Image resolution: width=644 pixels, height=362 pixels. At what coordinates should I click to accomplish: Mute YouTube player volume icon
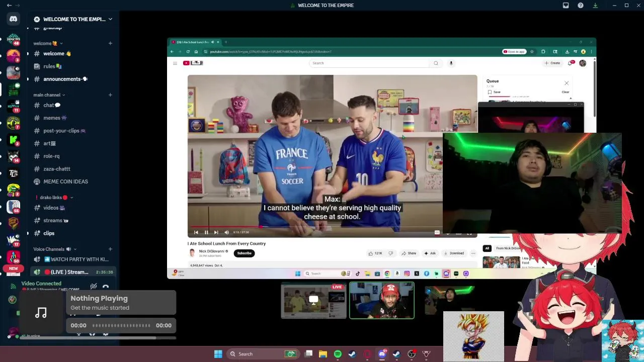(226, 232)
